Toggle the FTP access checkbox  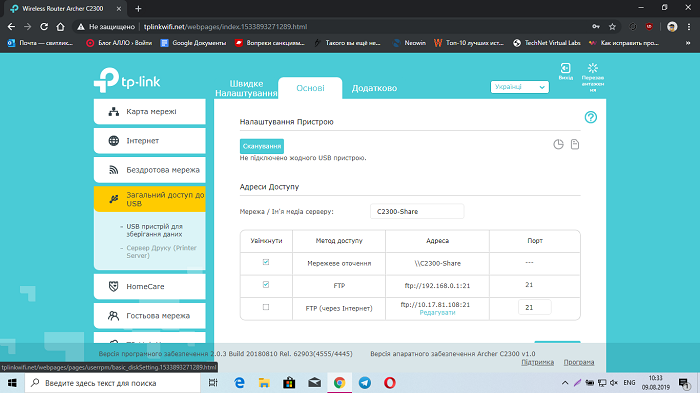pyautogui.click(x=266, y=284)
